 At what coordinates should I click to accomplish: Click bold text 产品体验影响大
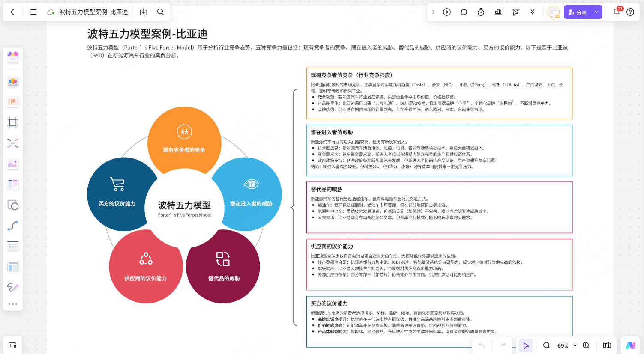332,331
